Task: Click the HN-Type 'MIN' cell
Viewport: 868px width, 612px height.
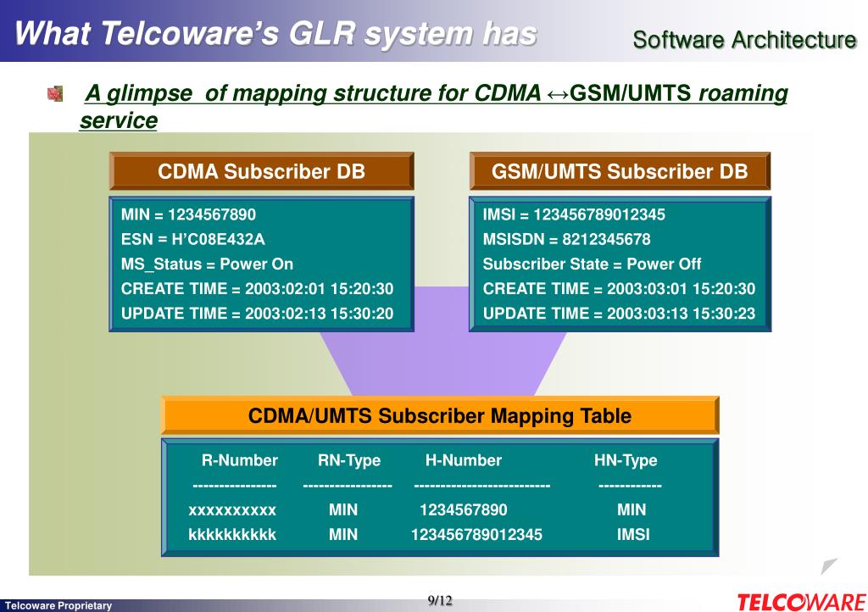Action: coord(631,509)
